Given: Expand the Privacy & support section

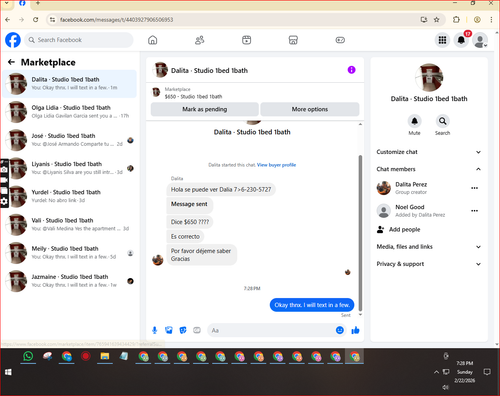Looking at the screenshot, I should (x=429, y=264).
